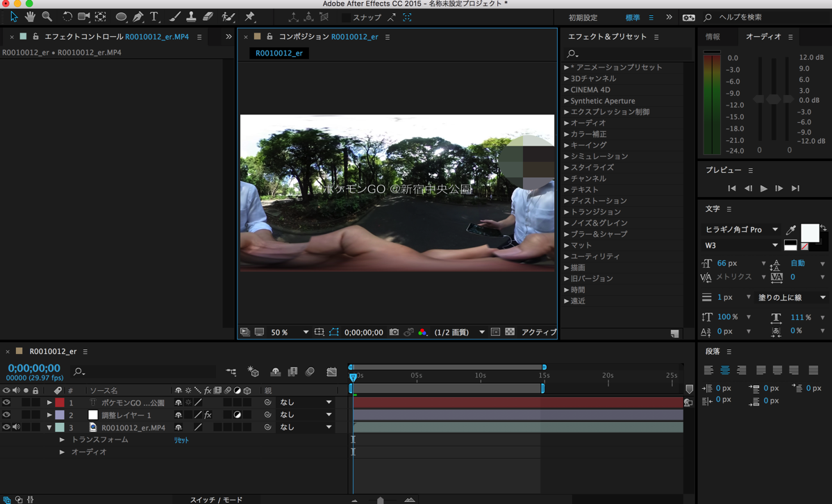Viewport: 832px width, 504px height.
Task: Click the red label color of layer 1
Action: click(60, 403)
